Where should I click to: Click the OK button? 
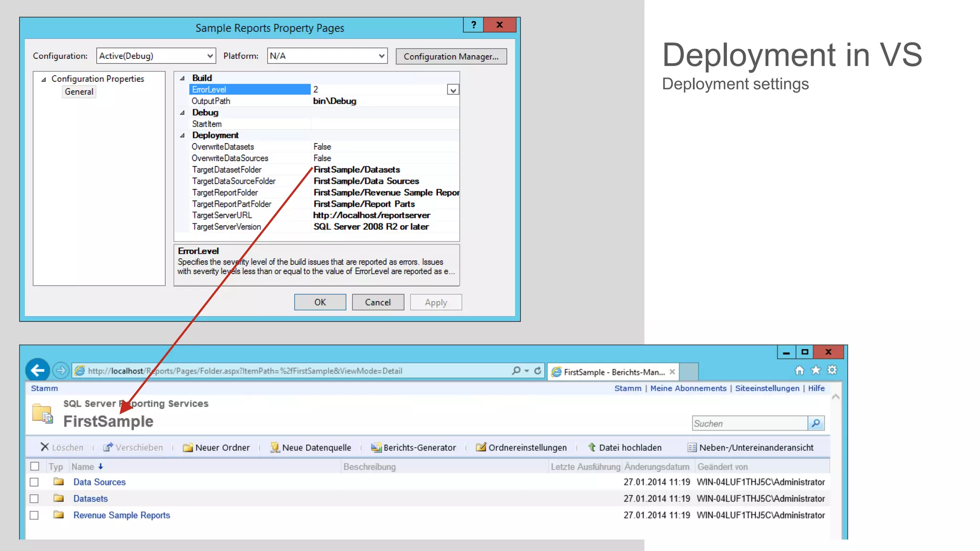click(320, 302)
